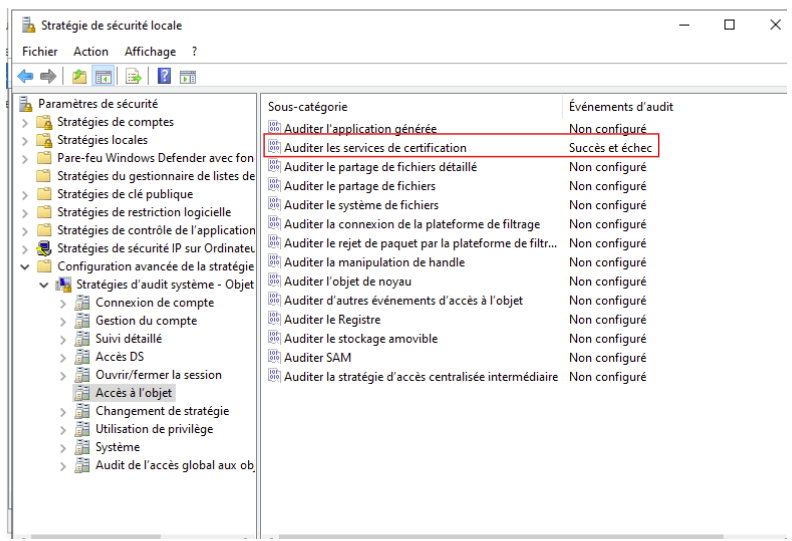Open the Action menu

pyautogui.click(x=90, y=52)
